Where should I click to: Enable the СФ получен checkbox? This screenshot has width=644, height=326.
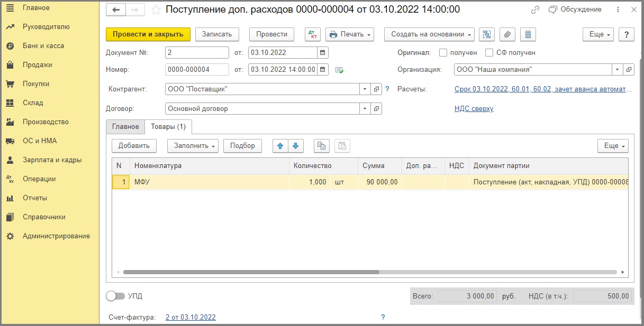point(489,53)
